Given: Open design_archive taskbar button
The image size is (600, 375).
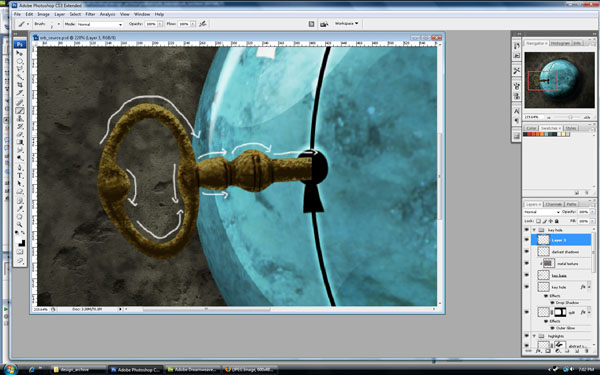Looking at the screenshot, I should tap(78, 370).
